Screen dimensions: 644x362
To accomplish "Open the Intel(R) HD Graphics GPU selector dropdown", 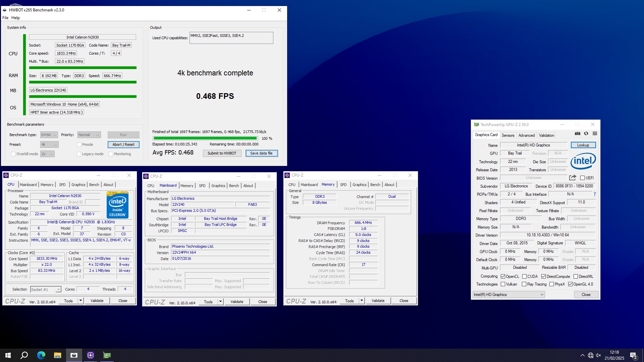I will [508, 295].
